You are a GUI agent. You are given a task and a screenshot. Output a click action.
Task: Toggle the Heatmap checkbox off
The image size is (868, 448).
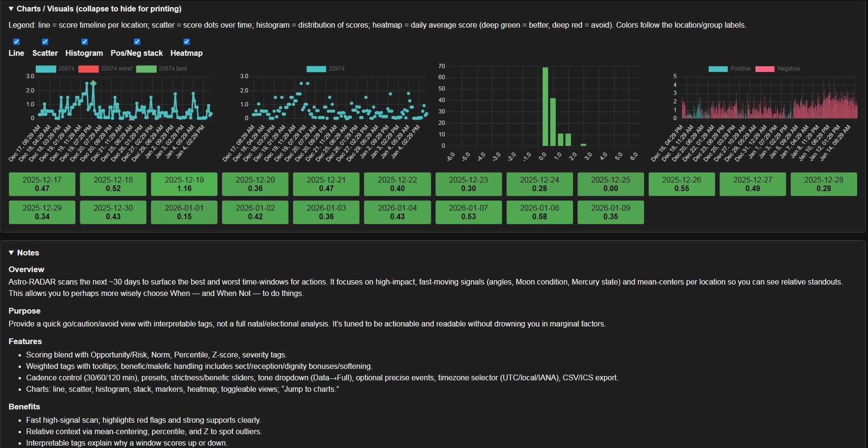(x=186, y=42)
